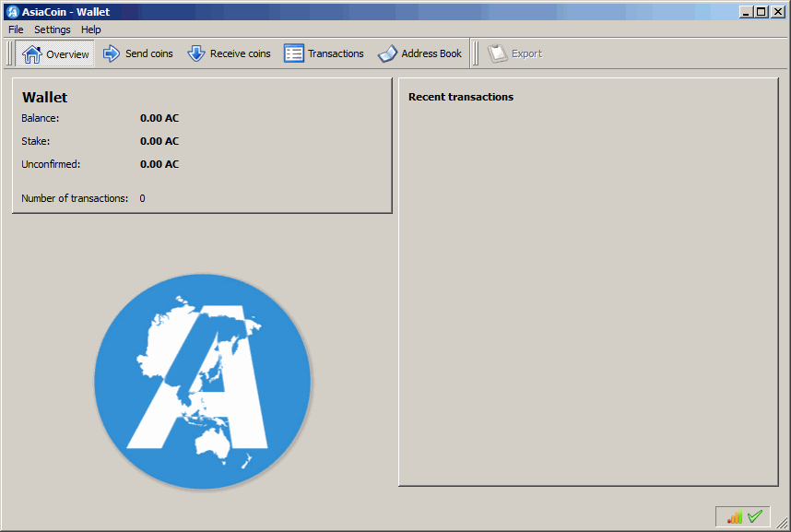Click the Receive coins down-arrow icon
The image size is (791, 532).
click(195, 53)
